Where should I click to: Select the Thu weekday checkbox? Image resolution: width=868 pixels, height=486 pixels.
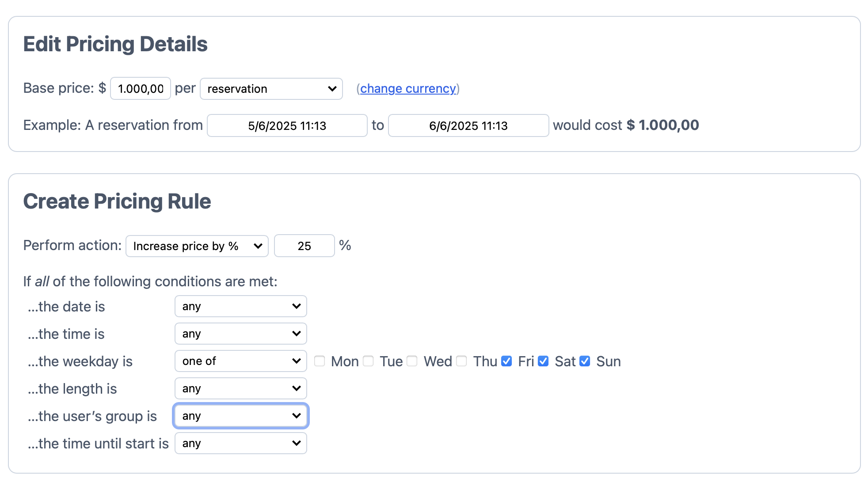[461, 361]
